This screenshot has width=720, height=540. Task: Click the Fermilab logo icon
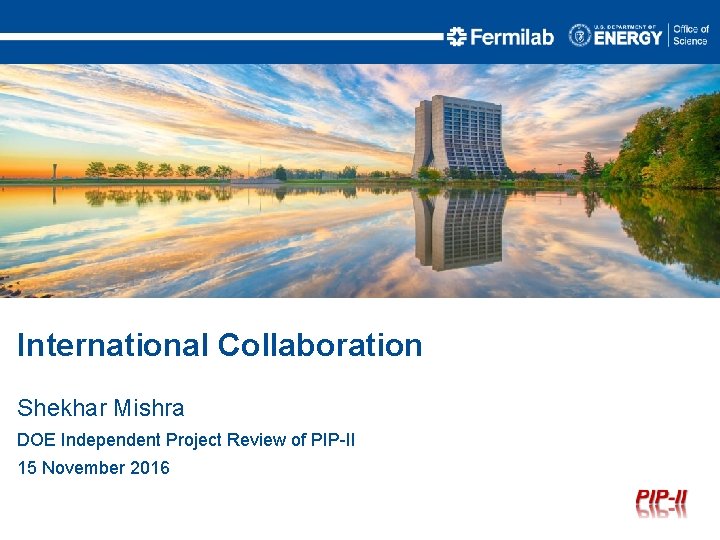456,37
